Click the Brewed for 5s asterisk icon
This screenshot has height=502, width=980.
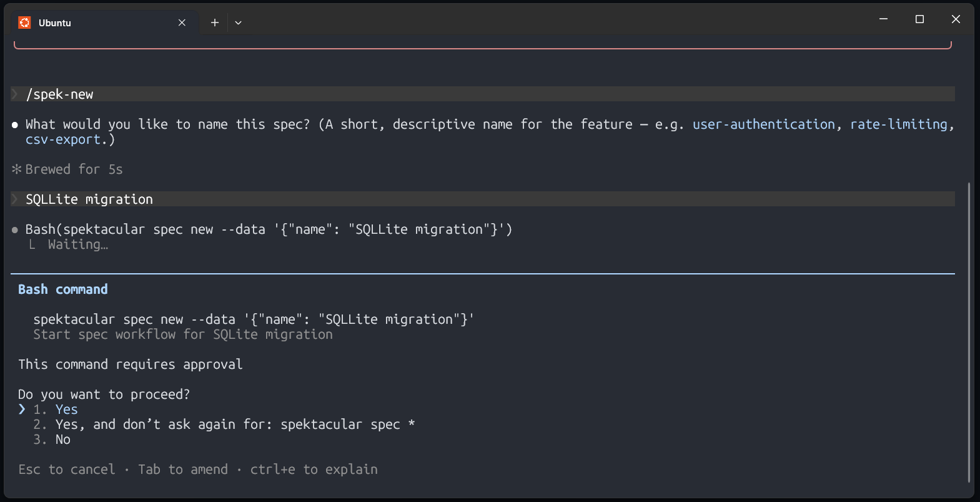tap(17, 169)
